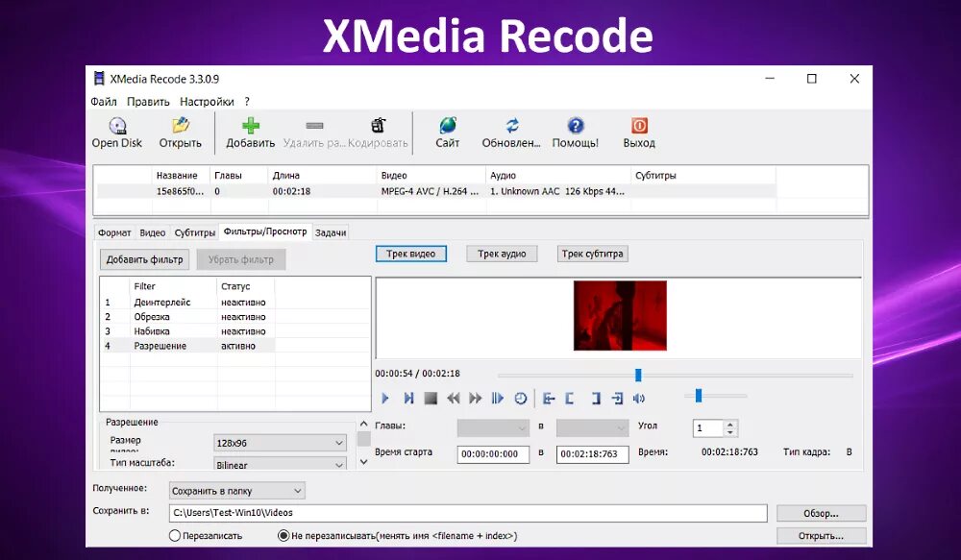This screenshot has height=560, width=961.
Task: Open the ? help menu
Action: pyautogui.click(x=247, y=102)
